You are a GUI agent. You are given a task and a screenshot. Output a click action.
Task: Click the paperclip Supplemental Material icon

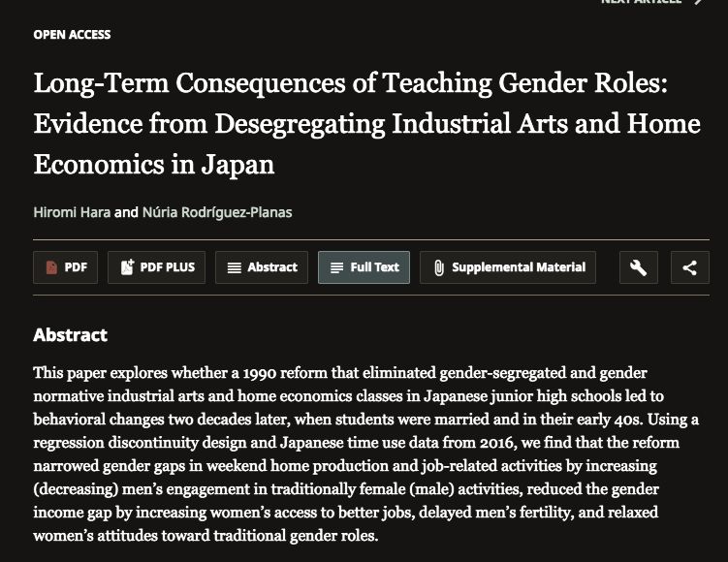click(439, 267)
